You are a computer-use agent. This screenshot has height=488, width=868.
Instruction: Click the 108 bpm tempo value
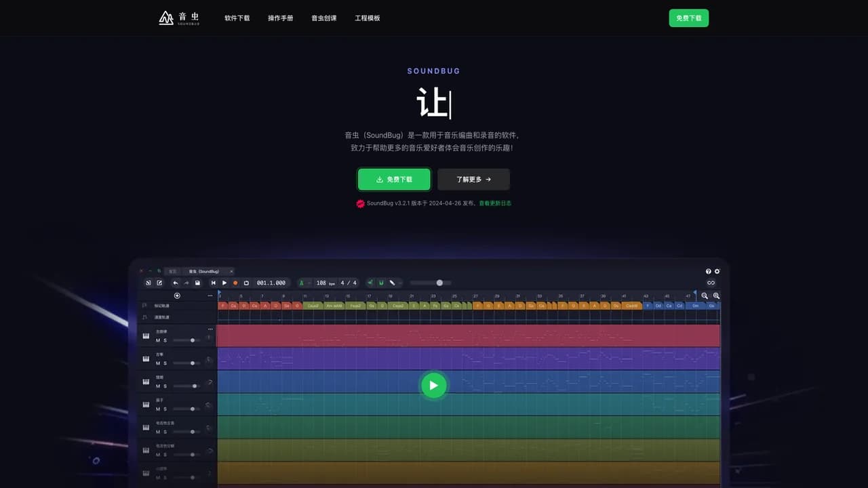click(x=321, y=283)
